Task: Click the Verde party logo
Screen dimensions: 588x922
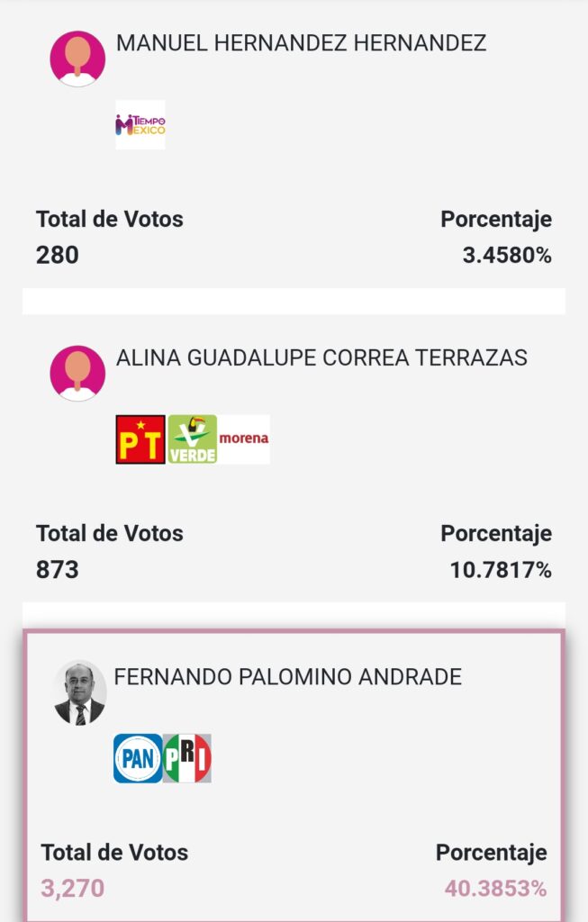Action: (193, 439)
